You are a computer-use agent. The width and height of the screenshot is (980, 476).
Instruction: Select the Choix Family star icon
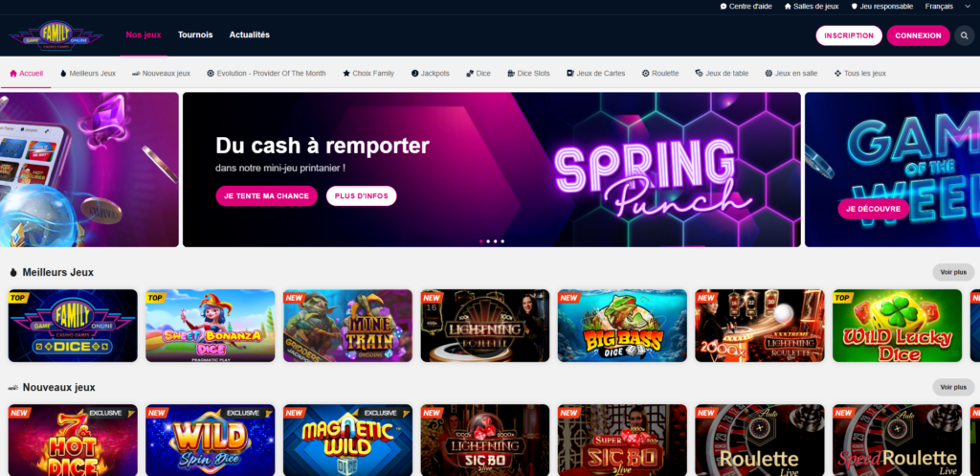(x=346, y=73)
